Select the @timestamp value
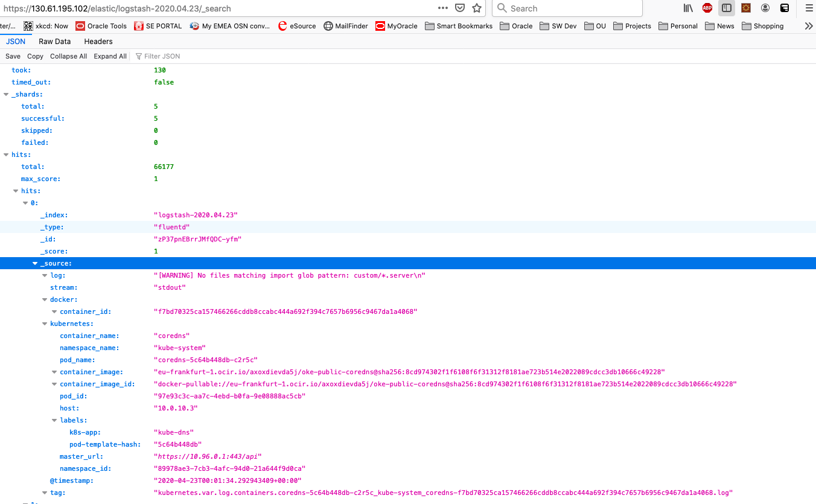 (228, 480)
